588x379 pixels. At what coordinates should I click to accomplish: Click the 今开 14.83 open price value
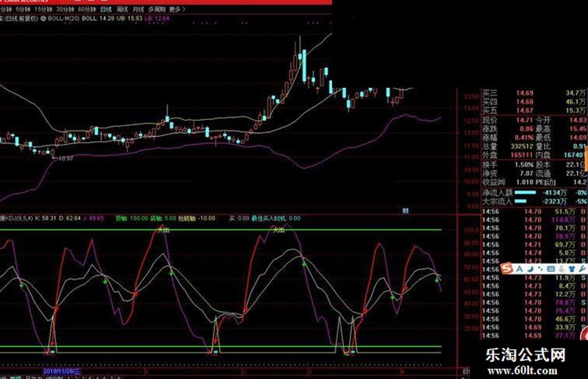578,120
